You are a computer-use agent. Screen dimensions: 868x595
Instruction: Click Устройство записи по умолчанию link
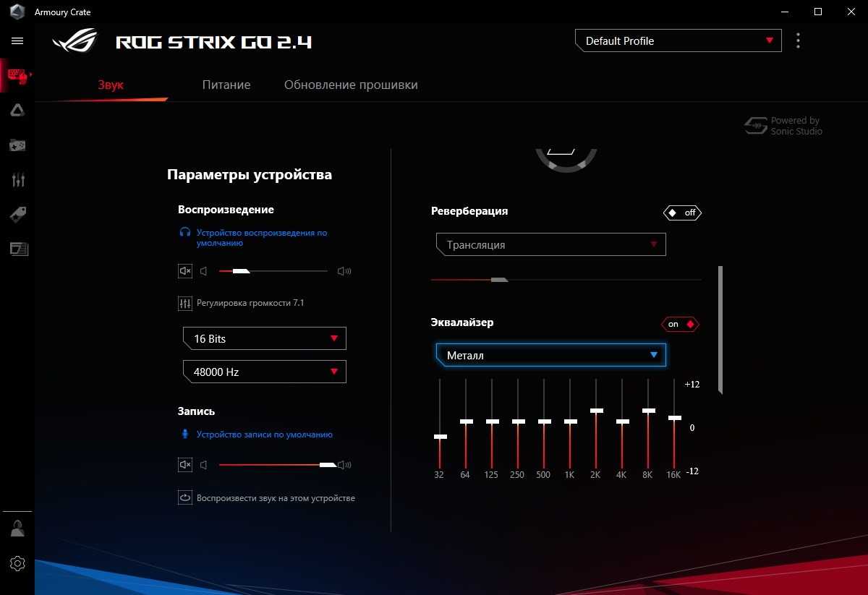click(264, 435)
